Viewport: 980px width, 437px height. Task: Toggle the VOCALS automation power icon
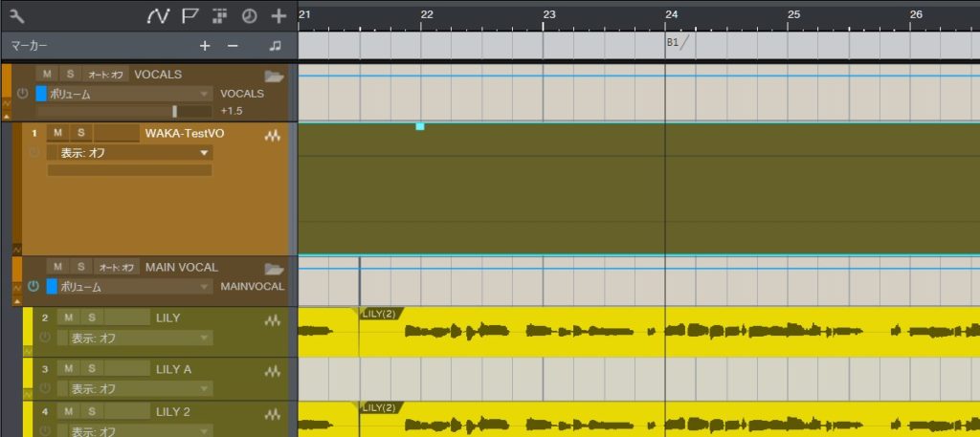tap(23, 94)
